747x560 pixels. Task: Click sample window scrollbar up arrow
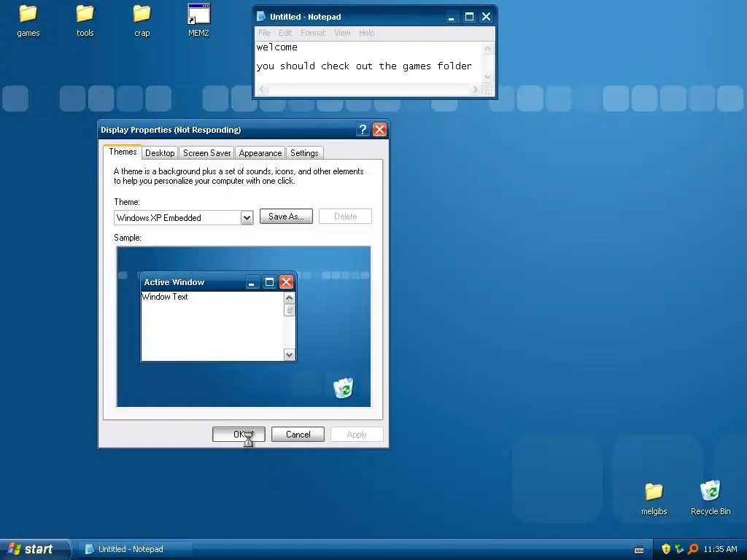coord(289,298)
